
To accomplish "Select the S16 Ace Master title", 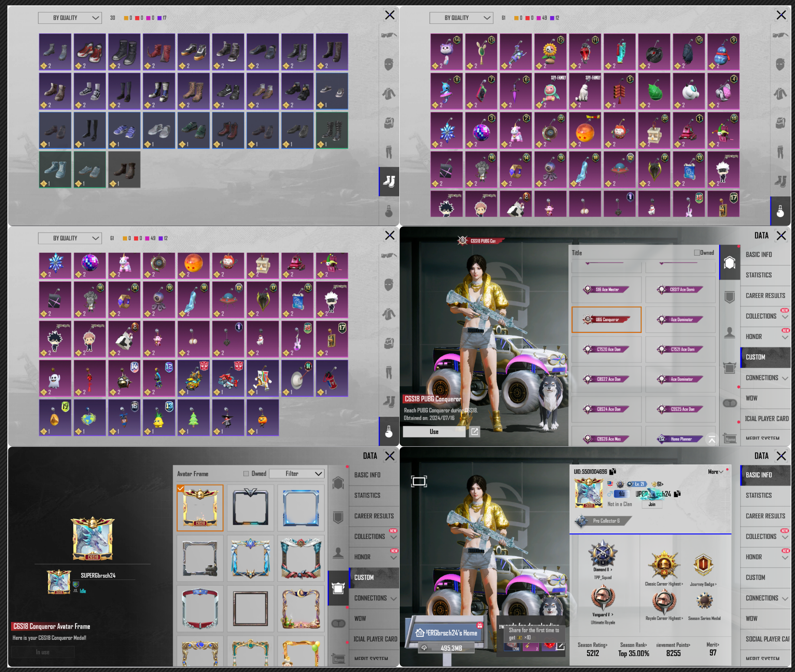I will pyautogui.click(x=607, y=290).
